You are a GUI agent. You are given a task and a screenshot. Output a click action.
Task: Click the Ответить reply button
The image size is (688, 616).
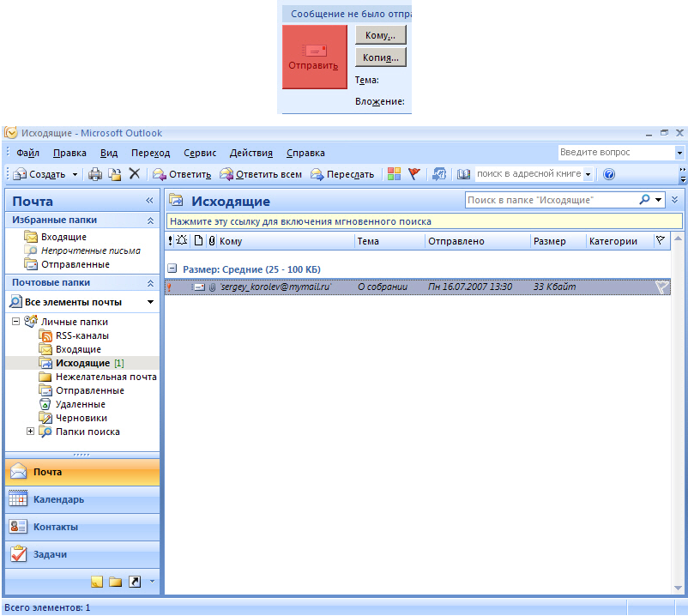tap(182, 174)
